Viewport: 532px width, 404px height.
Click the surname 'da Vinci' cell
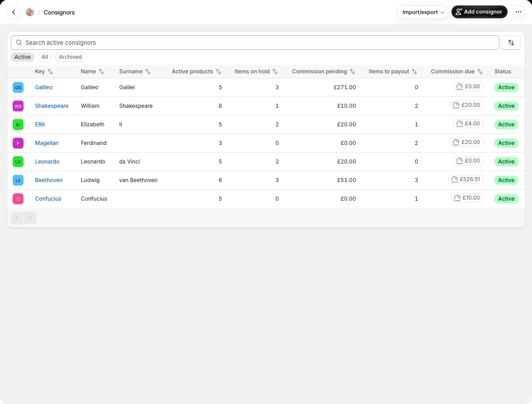(129, 162)
